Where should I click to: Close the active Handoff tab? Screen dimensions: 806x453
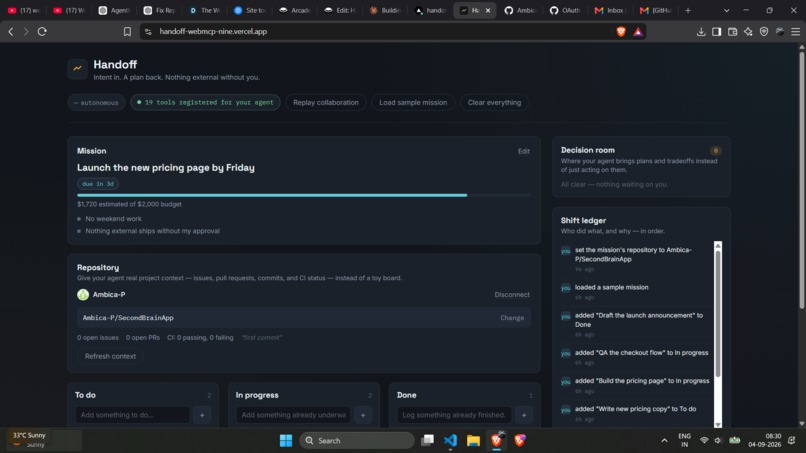(x=488, y=10)
